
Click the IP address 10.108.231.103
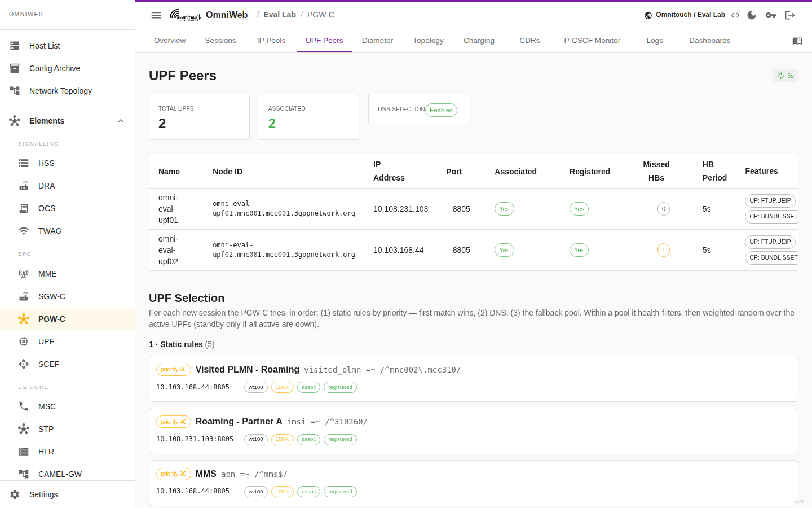click(x=400, y=209)
